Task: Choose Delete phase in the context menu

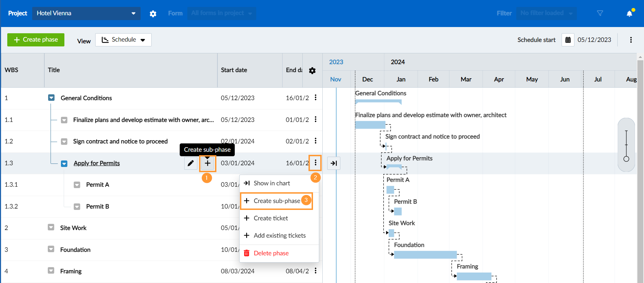Action: (x=271, y=253)
